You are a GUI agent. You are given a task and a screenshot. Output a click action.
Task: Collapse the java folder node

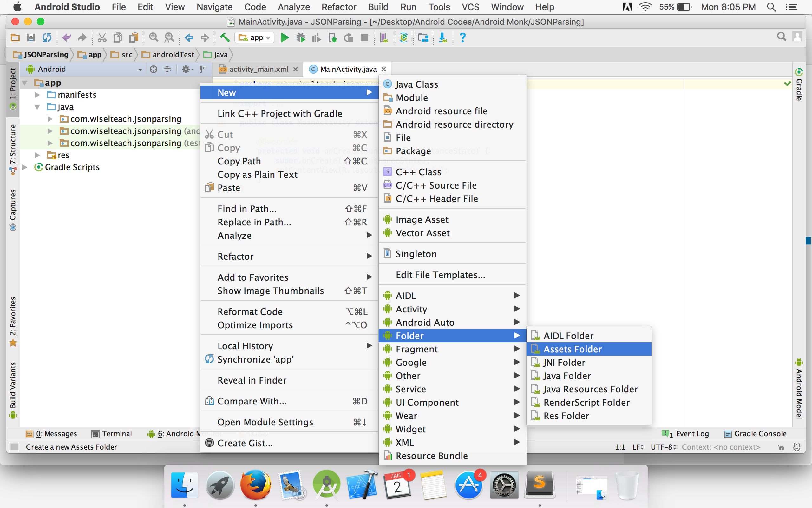pos(37,107)
